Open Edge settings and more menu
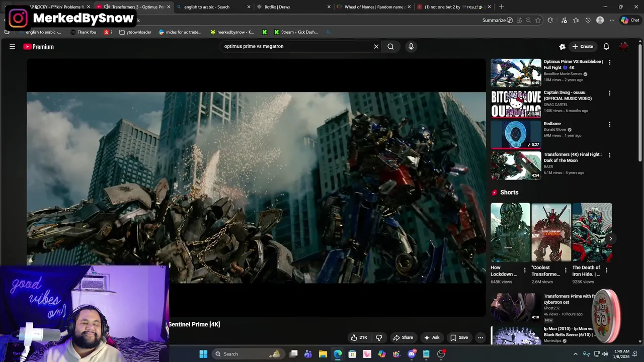644x362 pixels. click(612, 20)
